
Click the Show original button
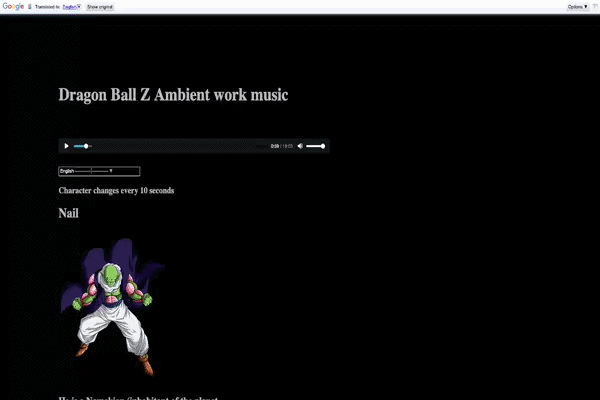point(100,7)
